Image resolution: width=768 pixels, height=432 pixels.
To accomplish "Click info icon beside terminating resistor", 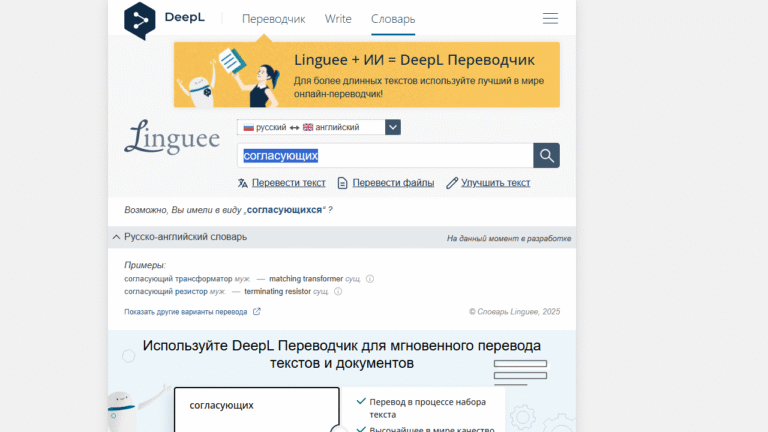I will 338,292.
